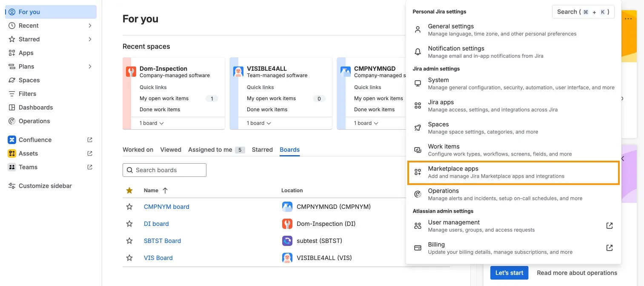Click the Dom-Inspection space icon

[131, 72]
